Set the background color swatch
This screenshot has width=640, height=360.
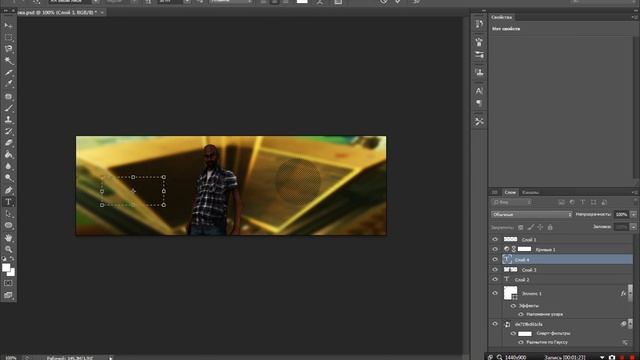(12, 273)
